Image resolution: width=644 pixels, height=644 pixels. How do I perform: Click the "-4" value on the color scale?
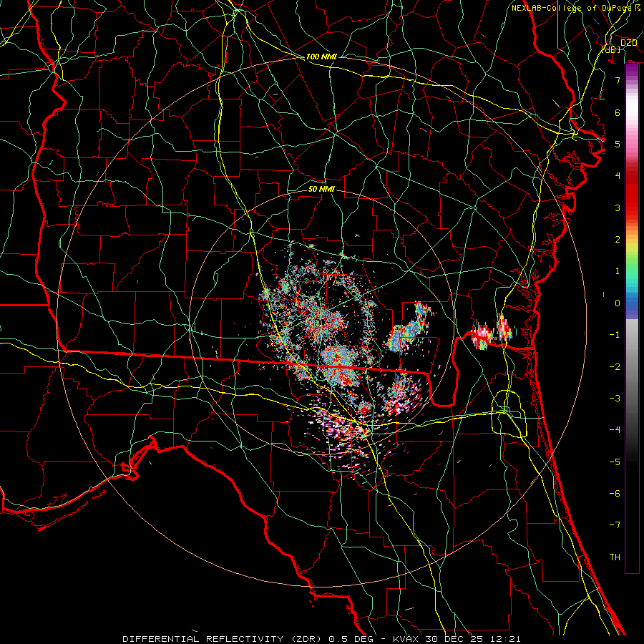(x=615, y=430)
